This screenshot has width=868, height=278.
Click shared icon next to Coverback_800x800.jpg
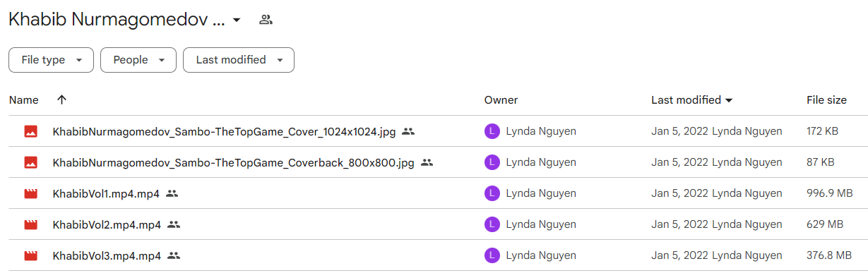coord(427,162)
